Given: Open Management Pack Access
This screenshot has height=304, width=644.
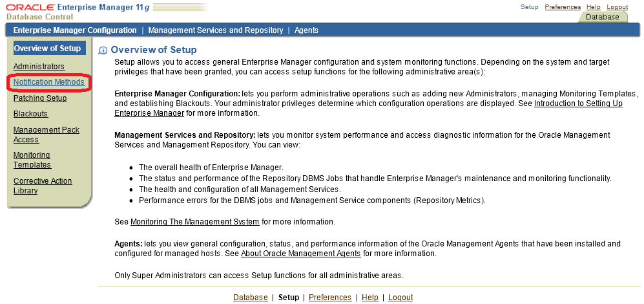Looking at the screenshot, I should pos(47,135).
